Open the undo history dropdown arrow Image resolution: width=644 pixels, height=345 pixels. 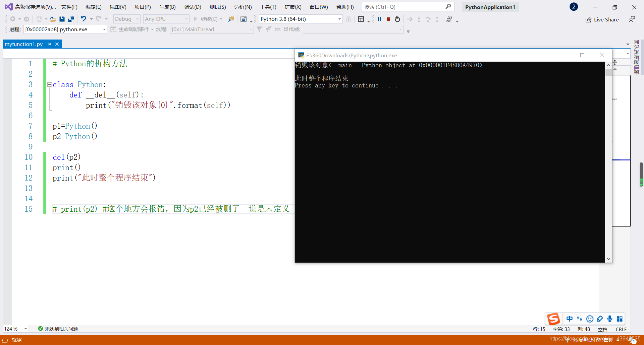pos(91,19)
